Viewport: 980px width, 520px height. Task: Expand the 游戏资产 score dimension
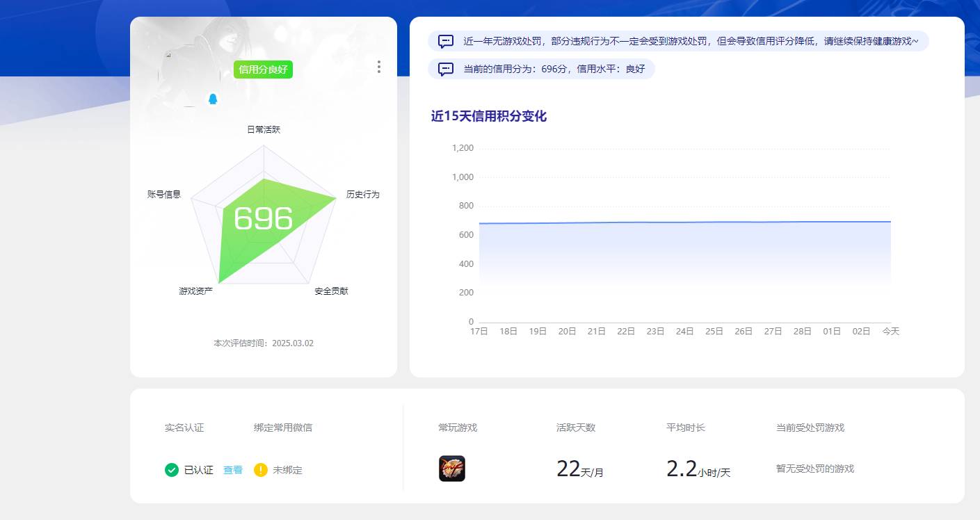tap(195, 291)
